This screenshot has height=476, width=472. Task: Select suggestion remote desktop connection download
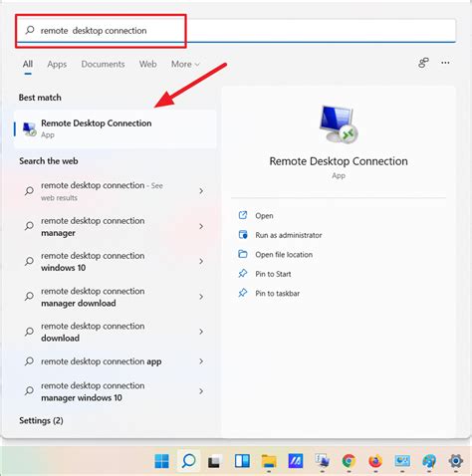click(93, 332)
